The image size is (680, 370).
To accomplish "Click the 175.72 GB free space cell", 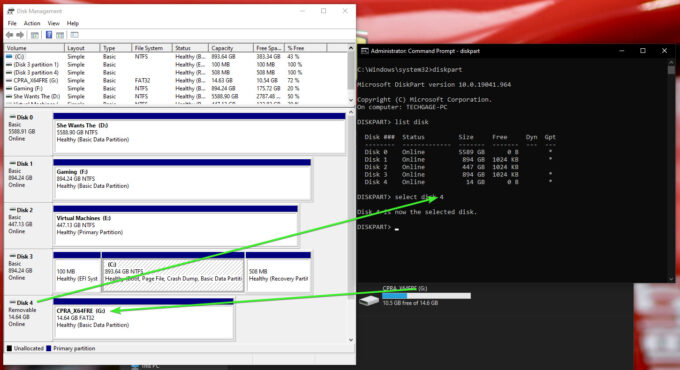I will click(268, 88).
